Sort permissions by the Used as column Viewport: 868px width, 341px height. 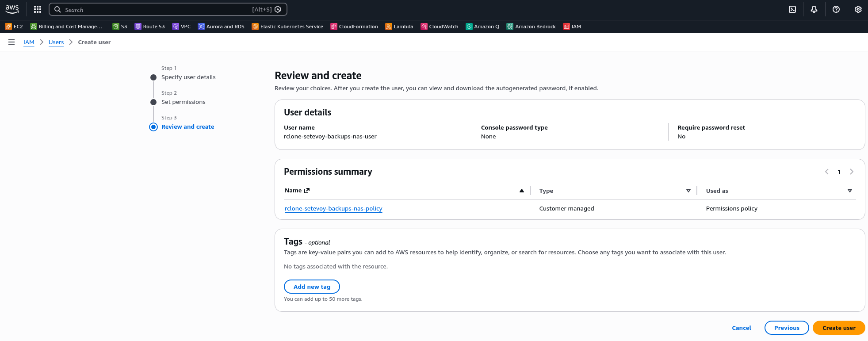[x=849, y=191]
